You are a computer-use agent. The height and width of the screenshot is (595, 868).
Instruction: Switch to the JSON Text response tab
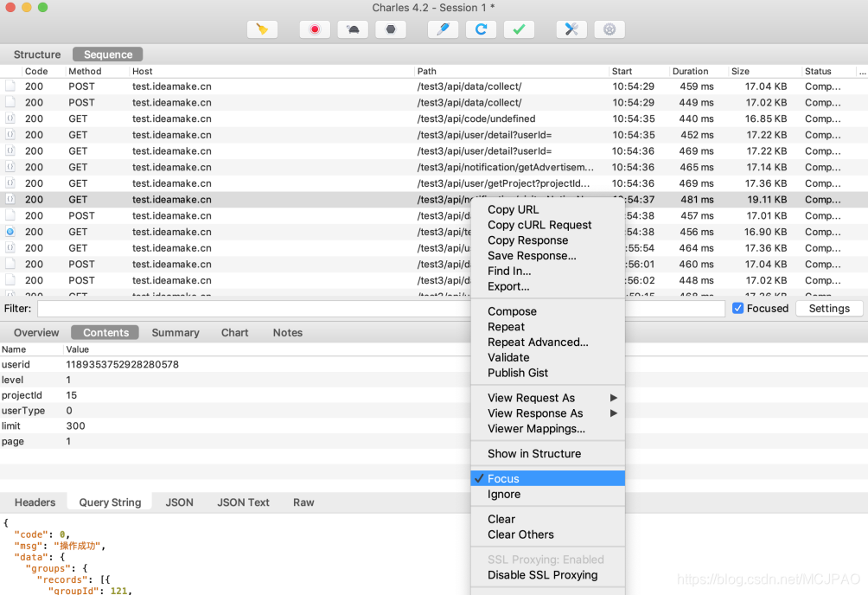point(243,502)
